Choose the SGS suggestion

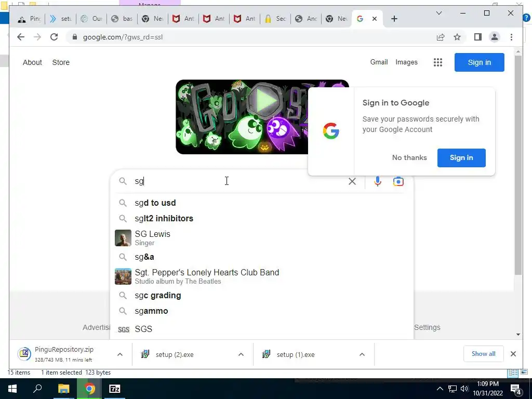[262, 329]
